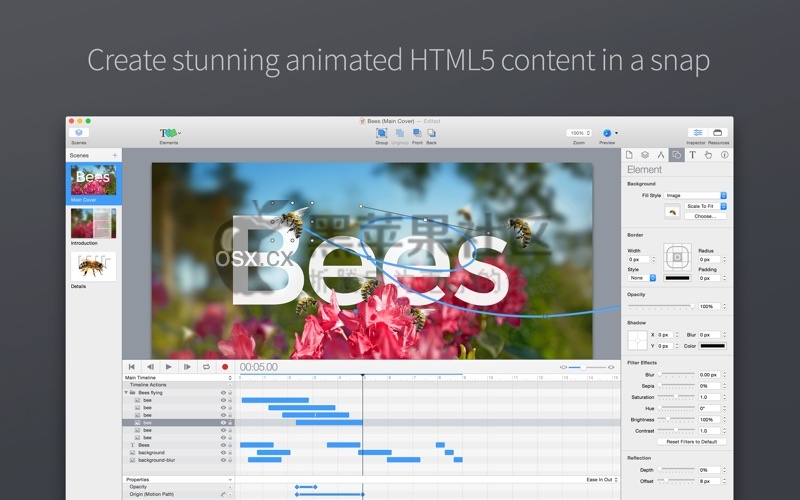The width and height of the screenshot is (800, 500).
Task: Switch to Identity inspector tab
Action: (724, 155)
